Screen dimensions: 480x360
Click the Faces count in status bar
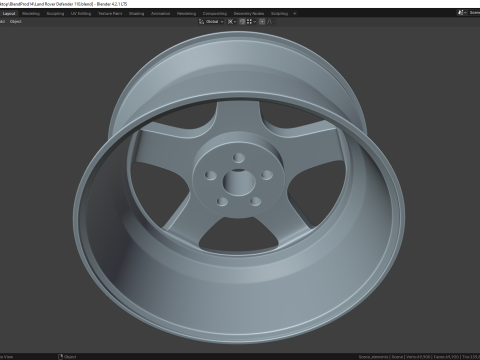446,357
